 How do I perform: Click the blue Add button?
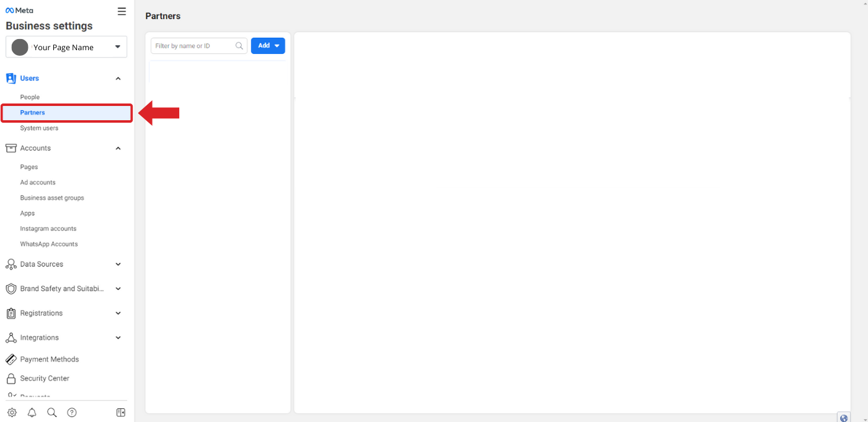click(x=268, y=46)
